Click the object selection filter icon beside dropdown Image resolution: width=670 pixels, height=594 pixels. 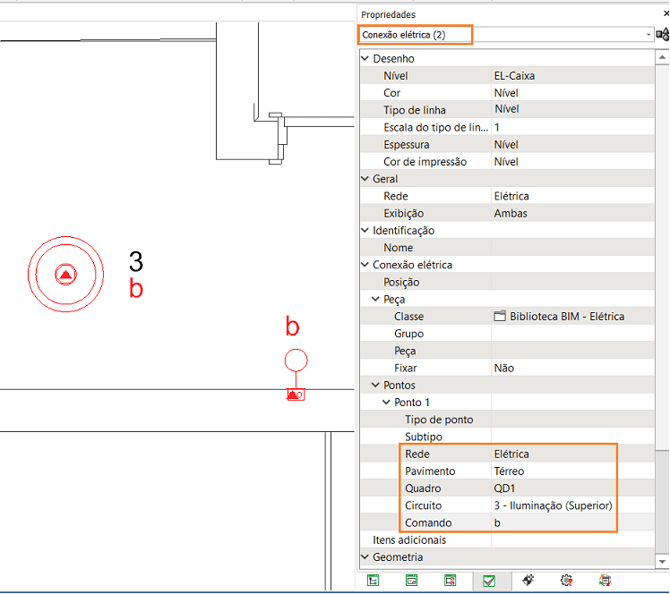662,34
